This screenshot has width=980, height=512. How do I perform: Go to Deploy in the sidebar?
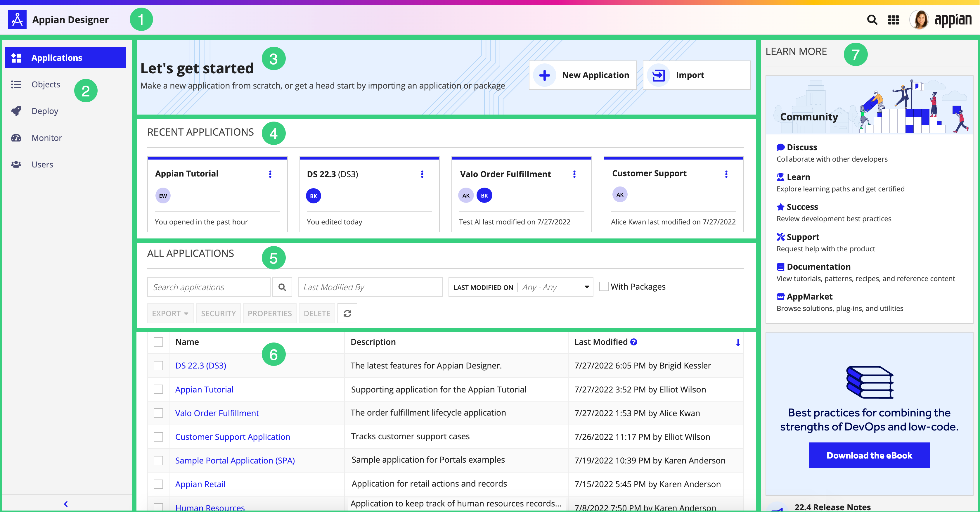pyautogui.click(x=66, y=111)
